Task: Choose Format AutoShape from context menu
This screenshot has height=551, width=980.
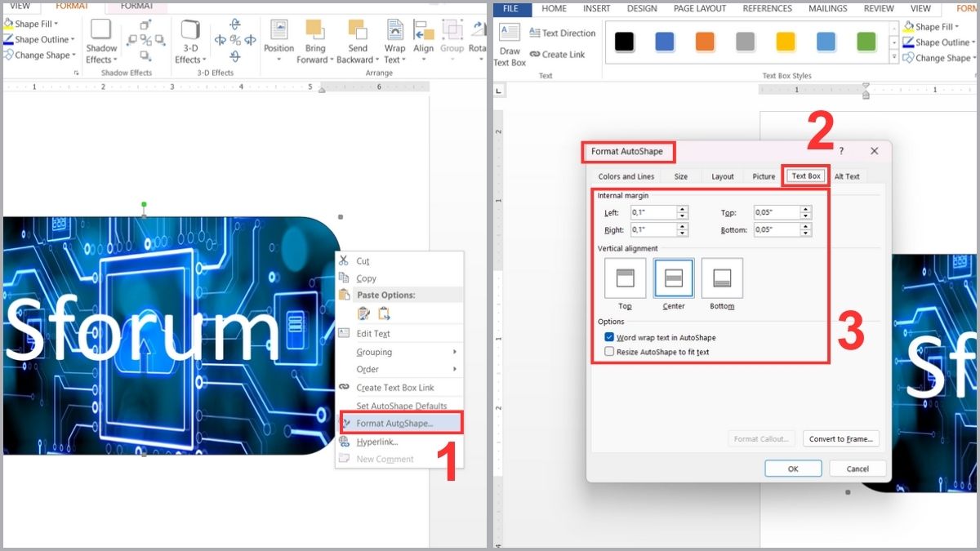Action: point(394,423)
